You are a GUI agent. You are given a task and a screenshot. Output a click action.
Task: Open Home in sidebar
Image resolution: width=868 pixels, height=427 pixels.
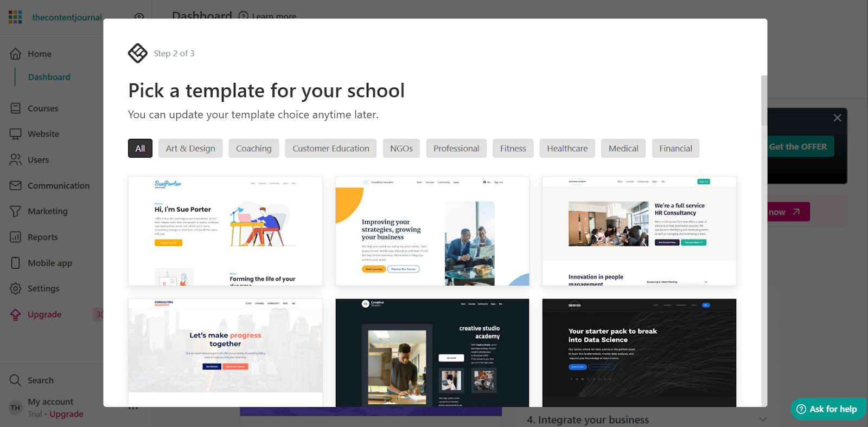40,54
